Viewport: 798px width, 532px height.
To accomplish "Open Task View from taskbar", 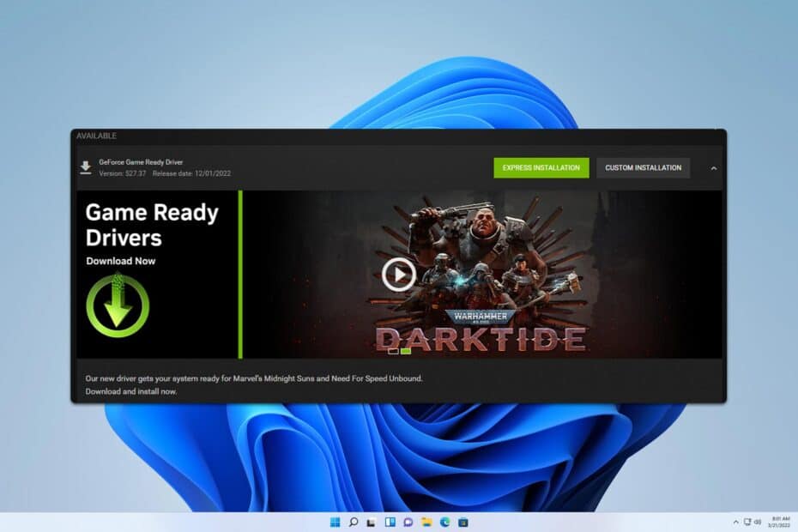I will [372, 523].
